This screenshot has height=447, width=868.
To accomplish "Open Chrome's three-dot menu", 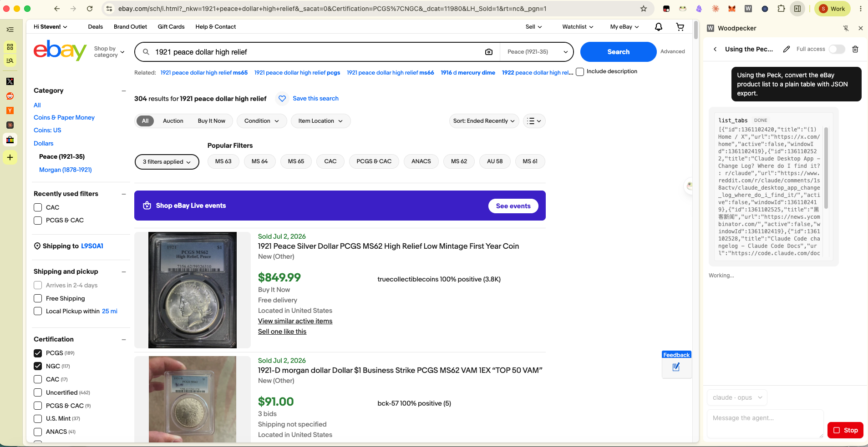I will [x=860, y=9].
